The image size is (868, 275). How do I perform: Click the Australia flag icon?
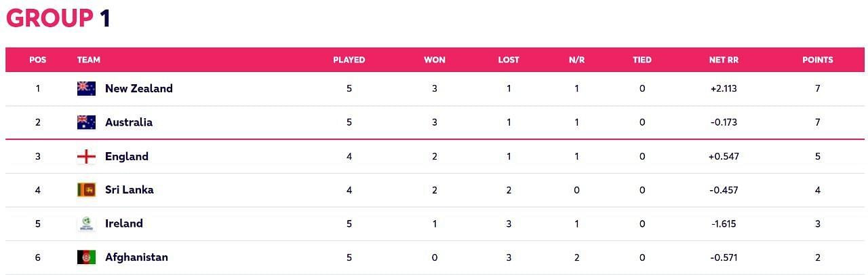coord(86,122)
